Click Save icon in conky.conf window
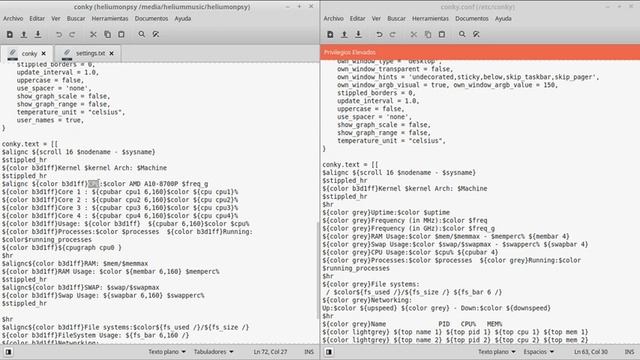 (358, 35)
